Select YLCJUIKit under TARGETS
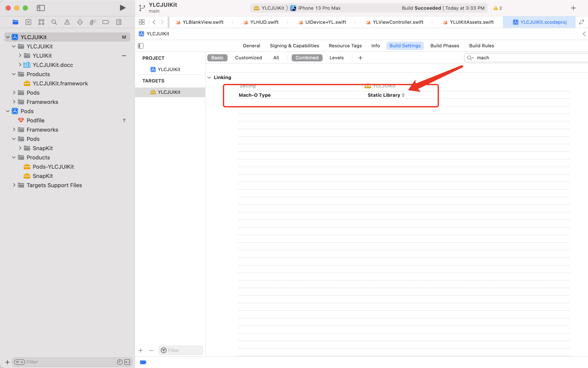Viewport: 588px width, 368px height. [x=170, y=92]
